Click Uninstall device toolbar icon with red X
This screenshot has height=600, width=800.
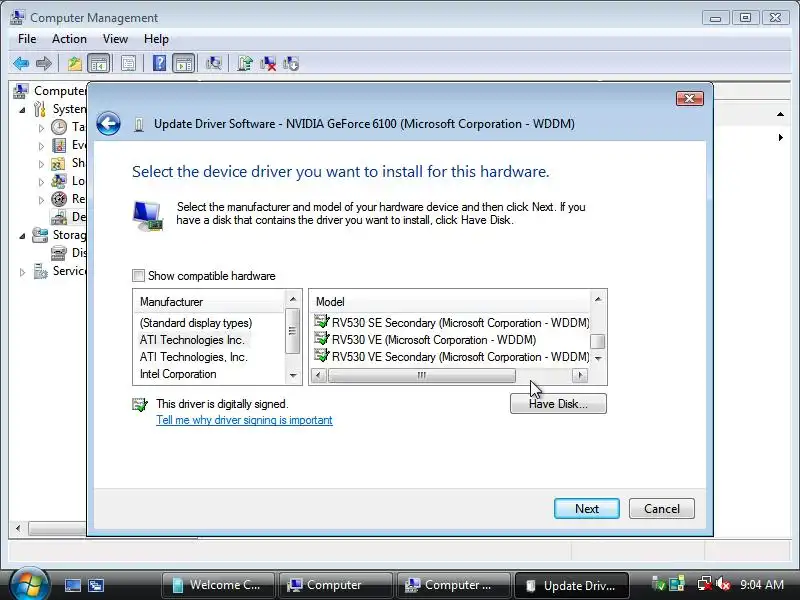tap(268, 64)
